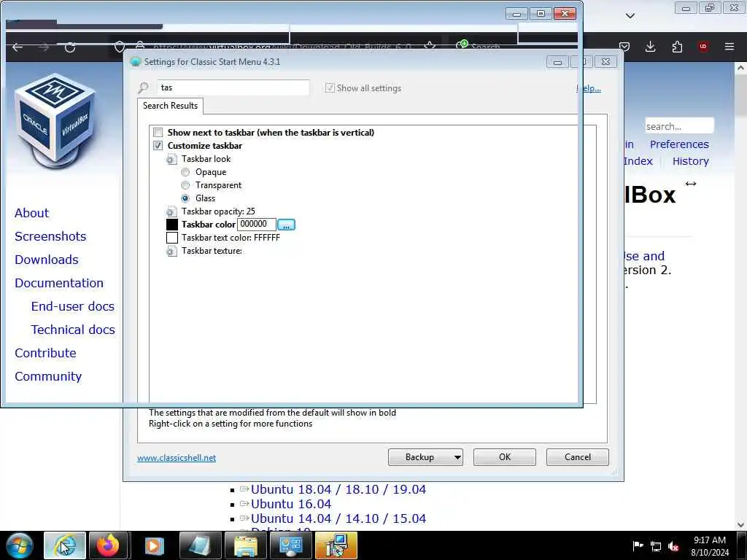Viewport: 747px width, 560px height.
Task: Open the Downloads link in sidebar
Action: click(x=47, y=260)
